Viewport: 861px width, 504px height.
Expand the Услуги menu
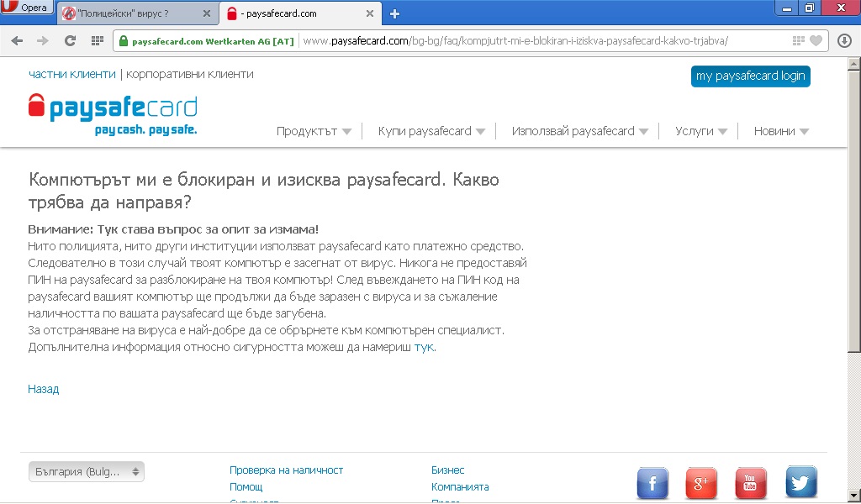click(x=701, y=131)
